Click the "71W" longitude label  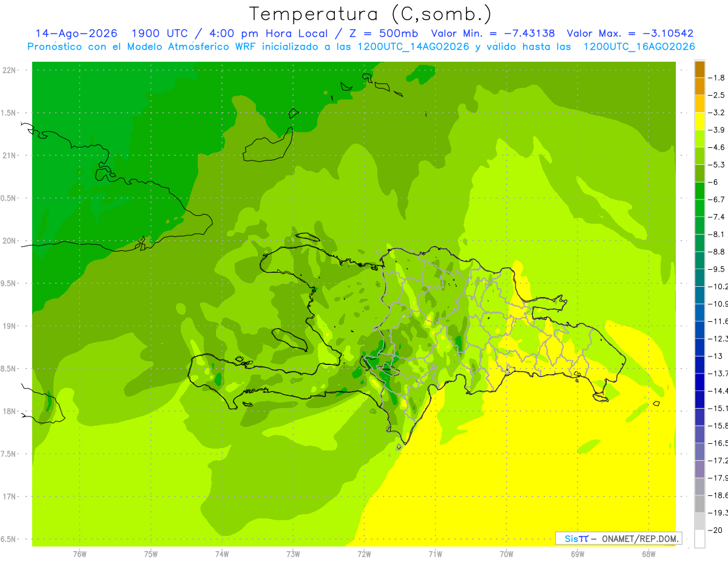[435, 554]
